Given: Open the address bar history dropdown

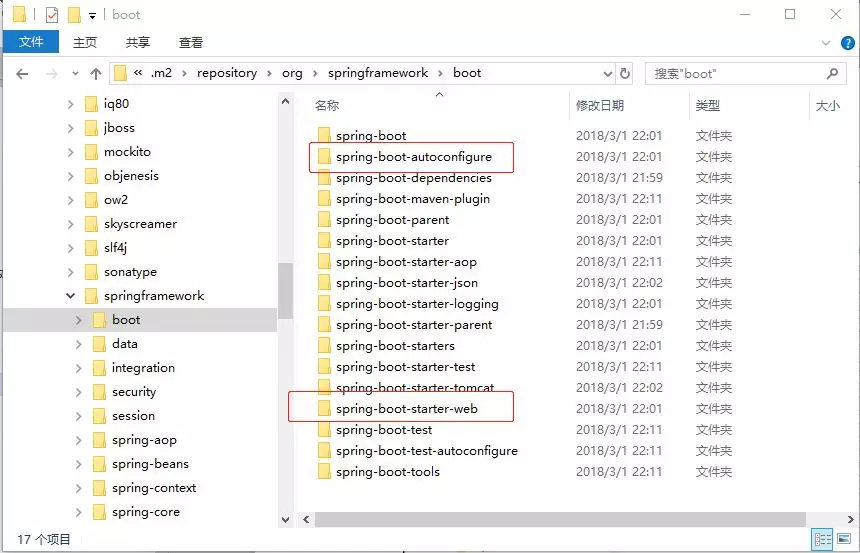Looking at the screenshot, I should [x=608, y=74].
